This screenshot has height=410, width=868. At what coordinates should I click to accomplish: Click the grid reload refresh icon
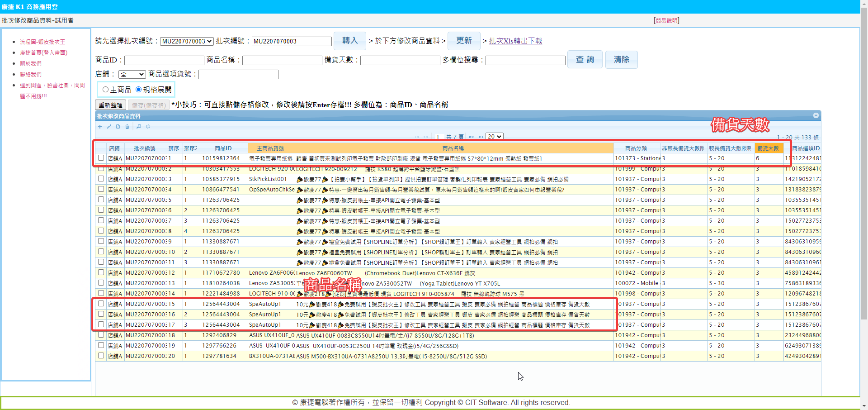click(x=148, y=127)
